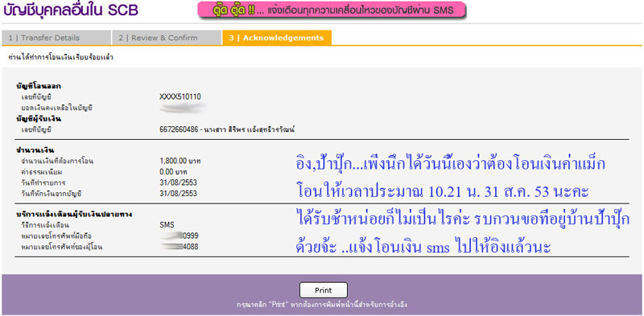
Task: Click the fee value 0.00 บาท
Action: tap(173, 172)
